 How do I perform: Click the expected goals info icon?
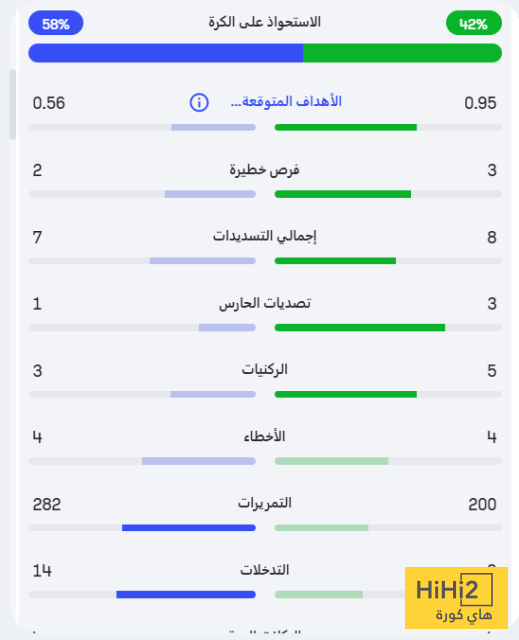click(199, 102)
